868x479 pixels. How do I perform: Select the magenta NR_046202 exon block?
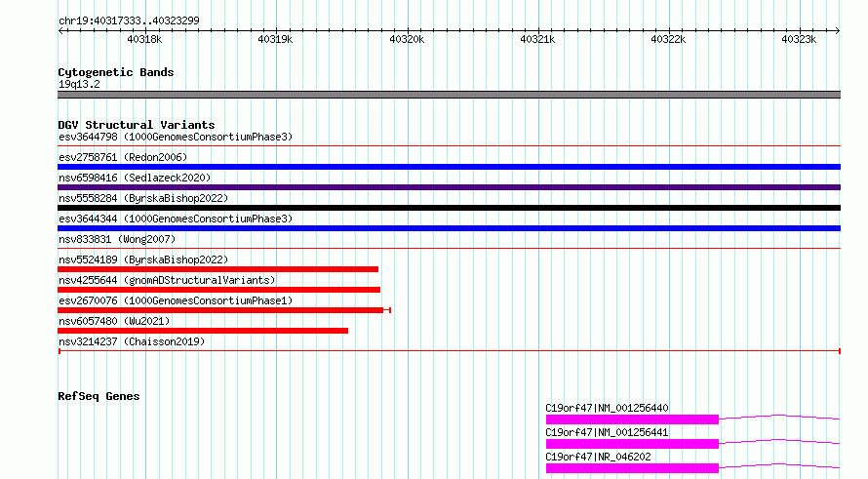tap(632, 468)
